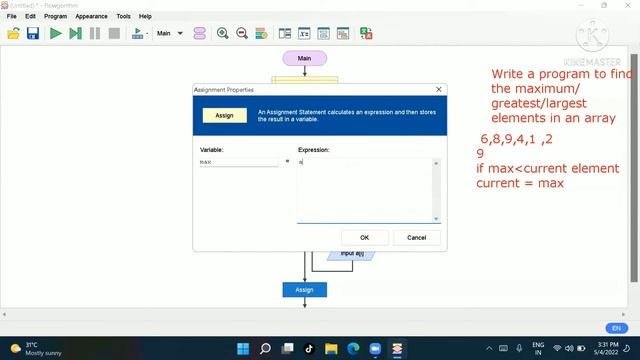The image size is (640, 360).
Task: Switch to Flowgorithm taskbar icon
Action: 397,349
